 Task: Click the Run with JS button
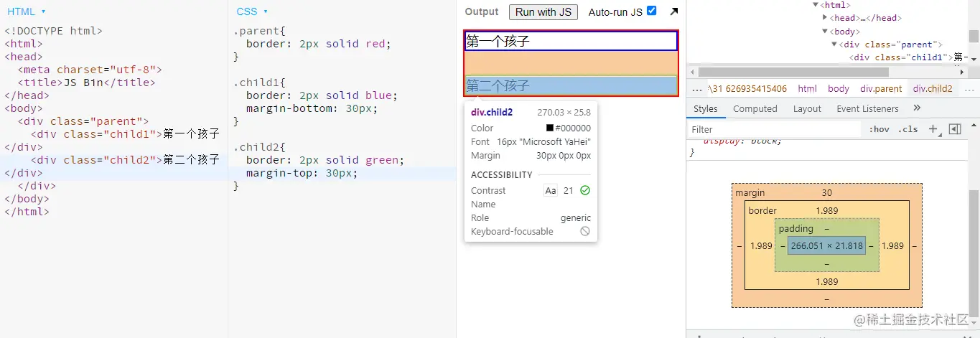point(543,11)
